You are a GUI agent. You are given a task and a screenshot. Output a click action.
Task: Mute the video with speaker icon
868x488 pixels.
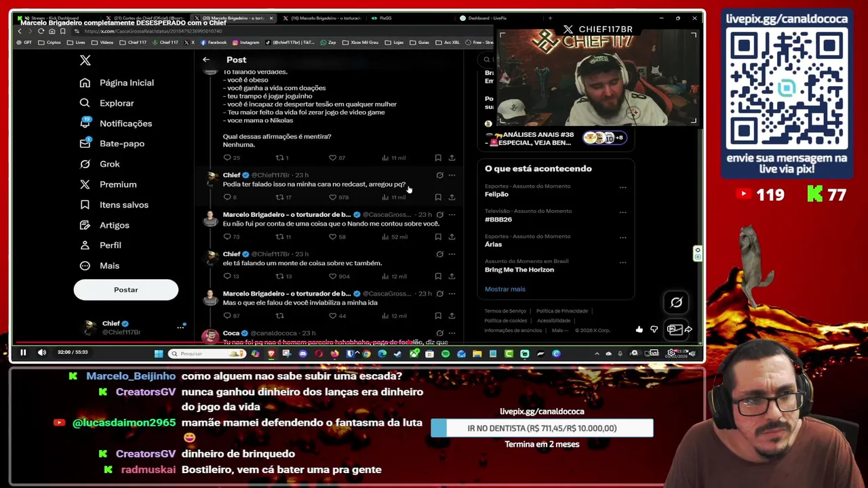coord(42,352)
